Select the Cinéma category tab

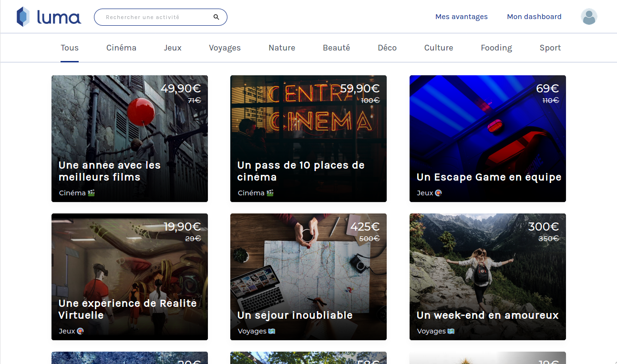(x=122, y=48)
